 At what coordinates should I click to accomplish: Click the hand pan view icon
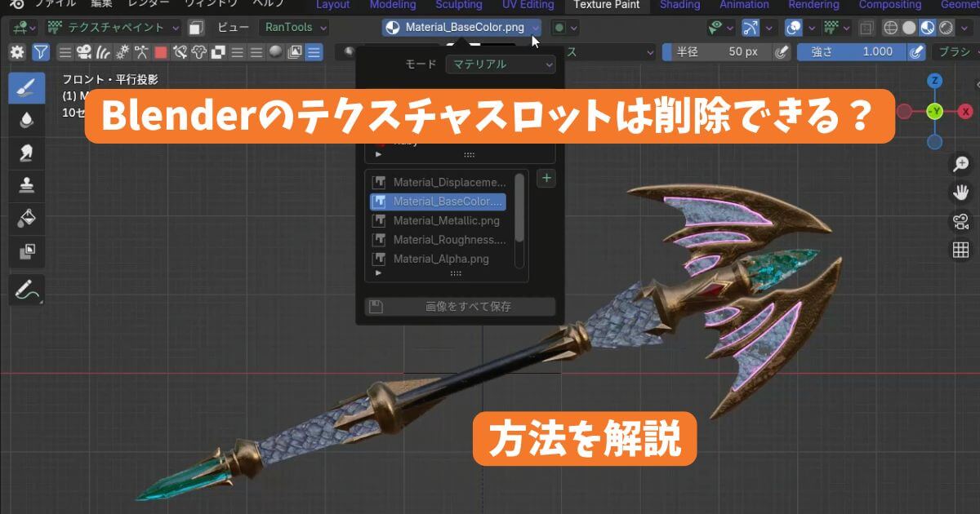pos(960,193)
